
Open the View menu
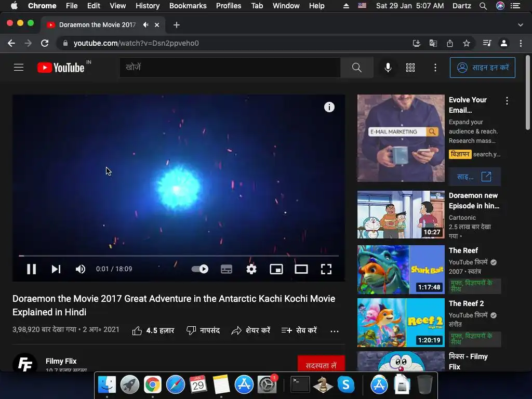click(118, 6)
